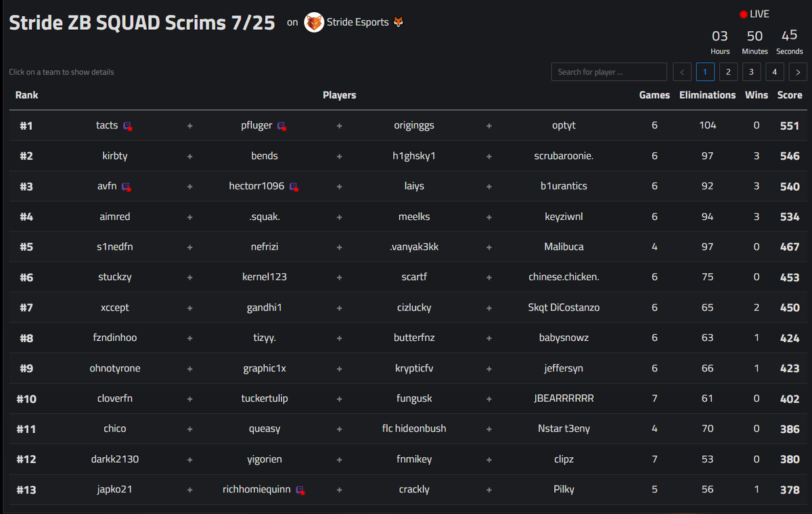Click score 386 in chico's row
This screenshot has height=514, width=812.
point(790,429)
